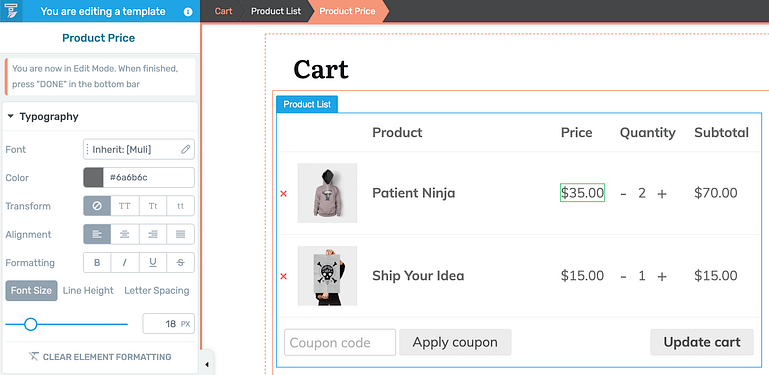
Task: Click the template info icon
Action: click(188, 11)
